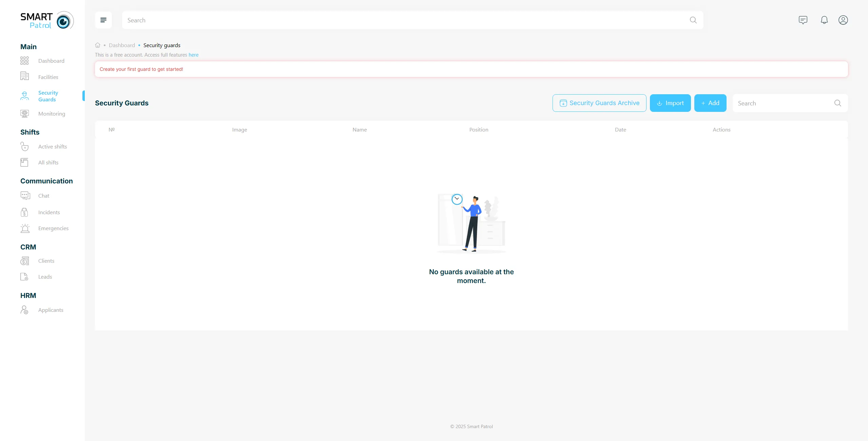Click the Chat icon in sidebar
The width and height of the screenshot is (868, 441).
[25, 196]
